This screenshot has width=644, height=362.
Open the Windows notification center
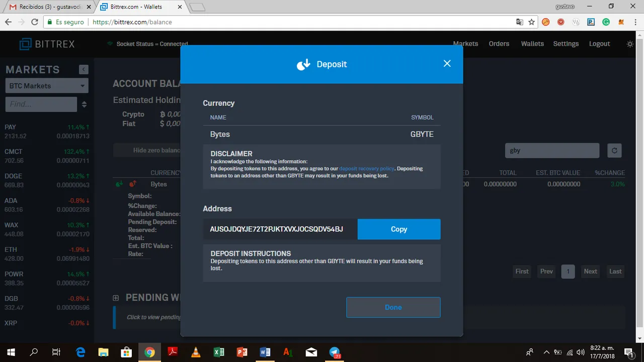(628, 352)
